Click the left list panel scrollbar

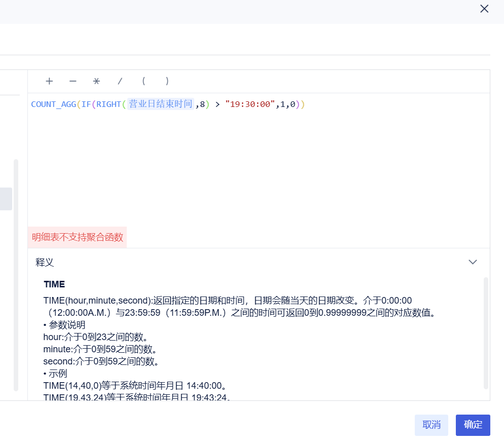click(16, 274)
